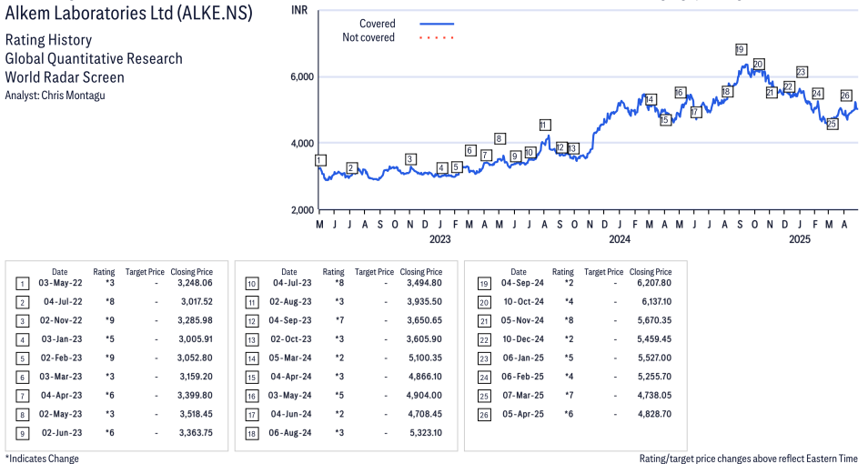Click the Global Quantitative Research heading
Screen dimensions: 868x464
94,58
